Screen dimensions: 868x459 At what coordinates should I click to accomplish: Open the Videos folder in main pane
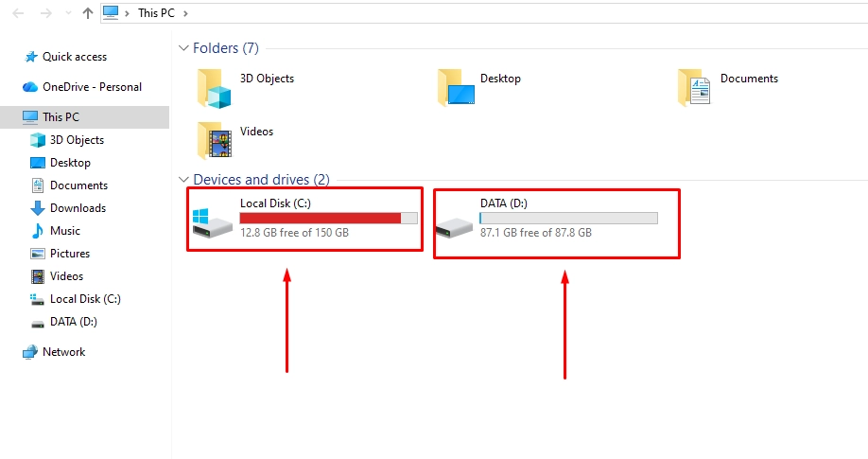(x=215, y=142)
